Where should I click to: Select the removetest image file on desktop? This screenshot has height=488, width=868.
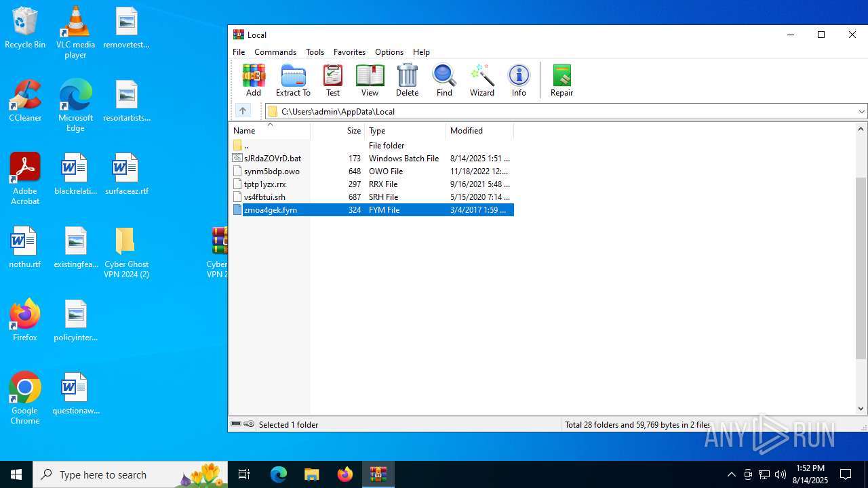126,28
